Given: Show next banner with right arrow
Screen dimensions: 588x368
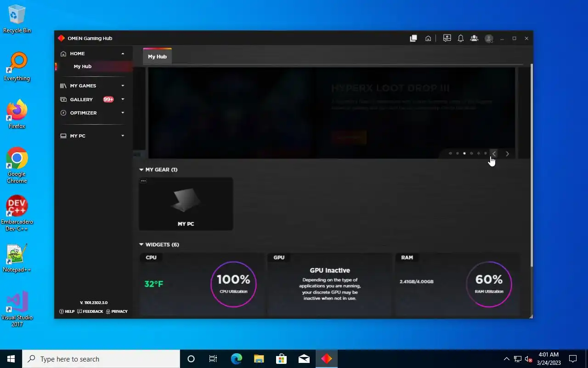Looking at the screenshot, I should tap(507, 154).
